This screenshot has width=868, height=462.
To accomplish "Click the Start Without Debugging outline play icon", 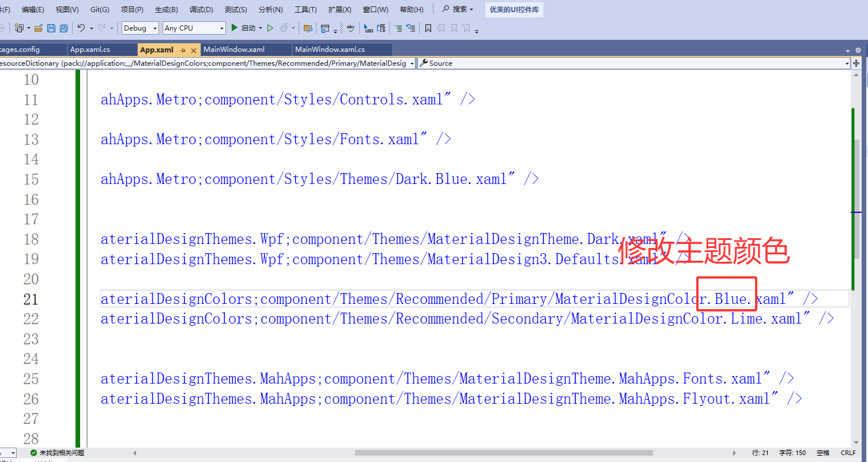I will (x=270, y=28).
